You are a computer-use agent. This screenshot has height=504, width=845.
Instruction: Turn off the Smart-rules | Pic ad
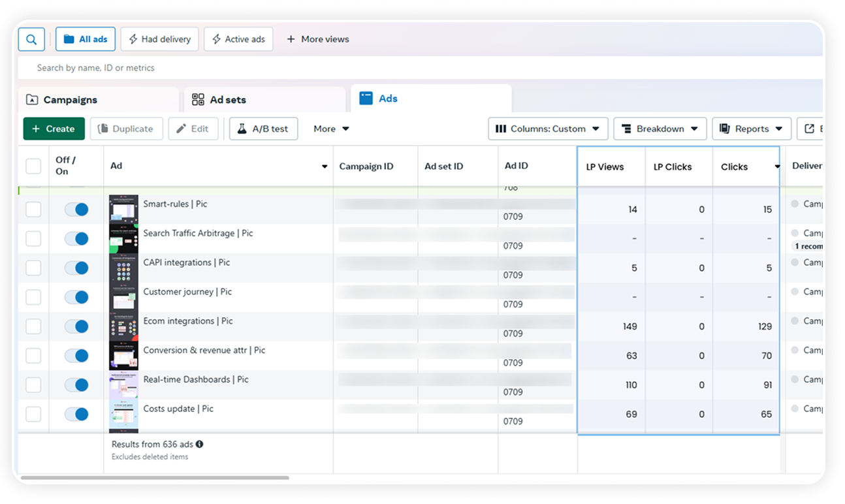point(76,210)
